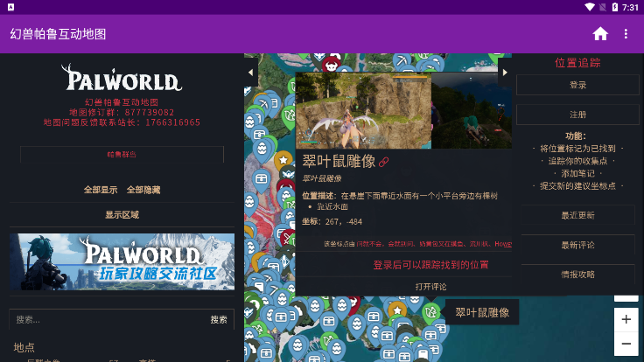Click the 显示区域 option
Image resolution: width=644 pixels, height=362 pixels.
tap(122, 214)
